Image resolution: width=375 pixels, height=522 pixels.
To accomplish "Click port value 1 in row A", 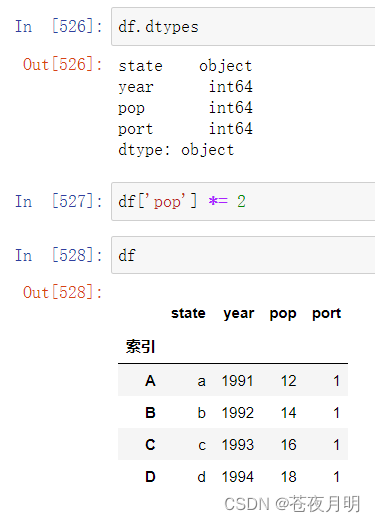I will (337, 381).
